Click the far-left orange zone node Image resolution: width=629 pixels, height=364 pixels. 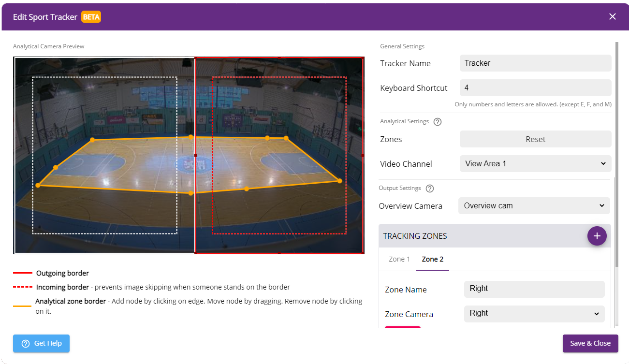(x=38, y=185)
